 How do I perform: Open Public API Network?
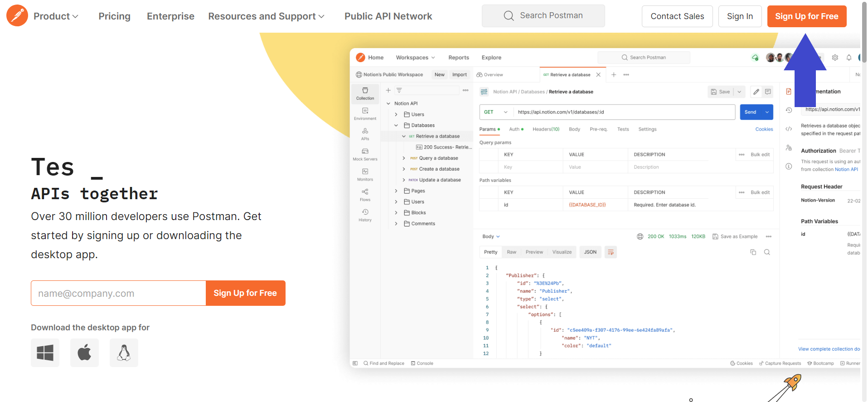388,16
